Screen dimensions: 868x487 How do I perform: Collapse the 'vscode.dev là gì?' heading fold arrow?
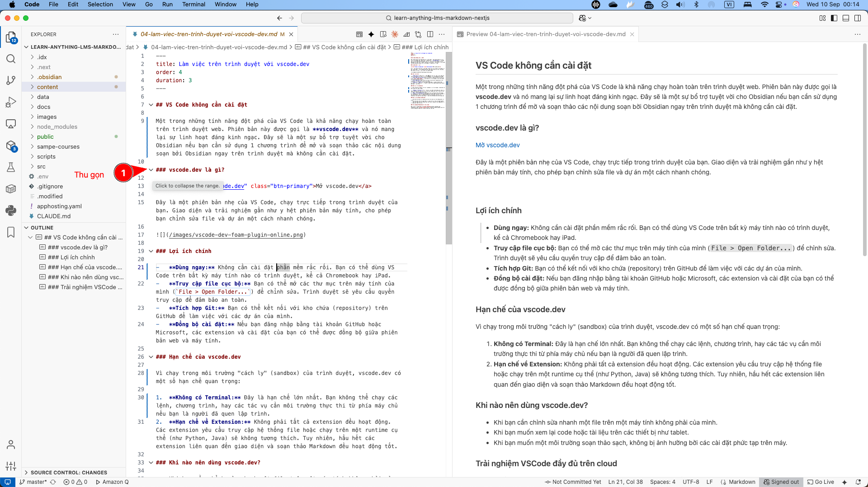151,170
